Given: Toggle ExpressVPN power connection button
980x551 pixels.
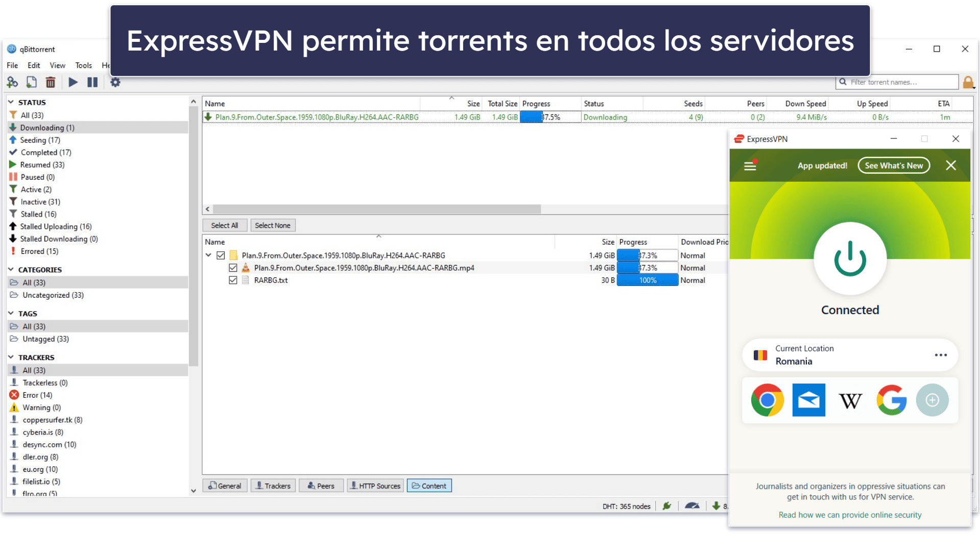Looking at the screenshot, I should tap(850, 258).
